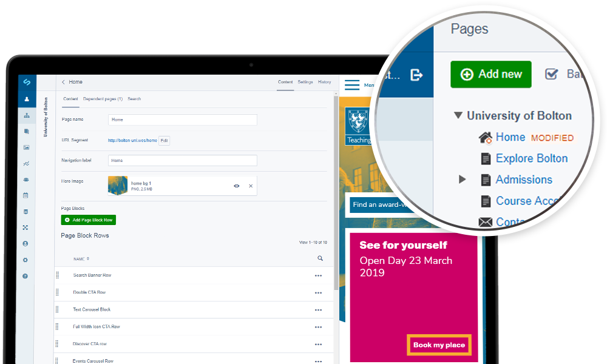Image resolution: width=607 pixels, height=364 pixels.
Task: Open the analytics line chart icon
Action: [x=26, y=164]
